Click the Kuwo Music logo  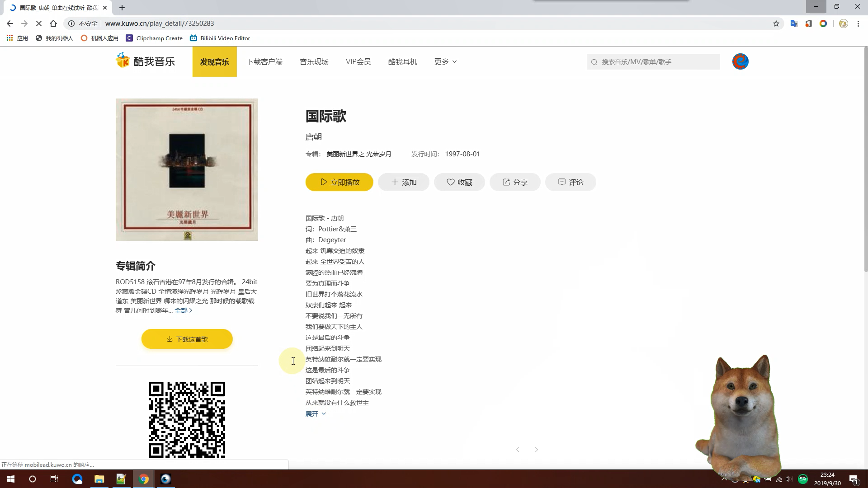(146, 61)
